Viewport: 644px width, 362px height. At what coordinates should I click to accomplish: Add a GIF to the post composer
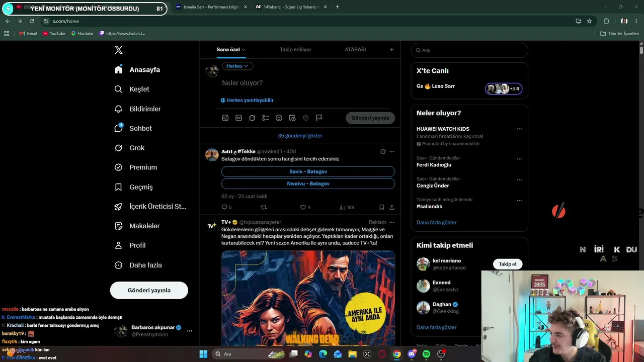click(x=238, y=118)
